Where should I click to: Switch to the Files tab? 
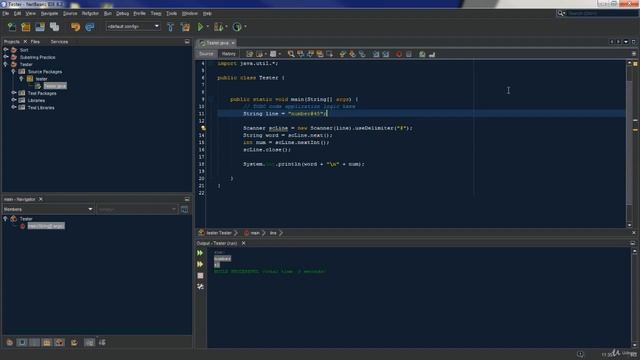35,42
